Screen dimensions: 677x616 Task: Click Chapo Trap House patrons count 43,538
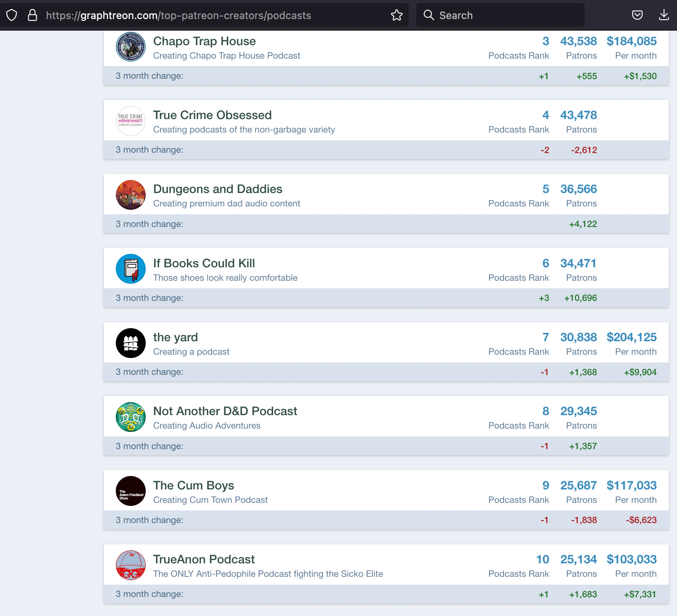tap(578, 41)
